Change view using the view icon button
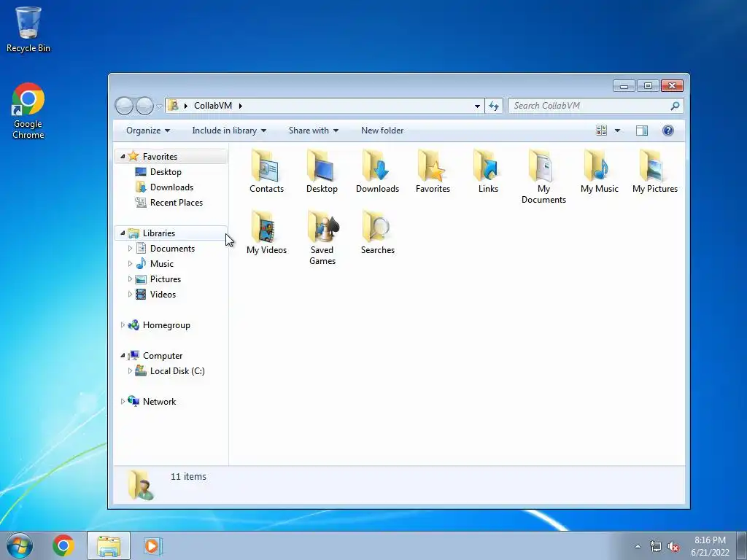747x560 pixels. click(x=601, y=131)
